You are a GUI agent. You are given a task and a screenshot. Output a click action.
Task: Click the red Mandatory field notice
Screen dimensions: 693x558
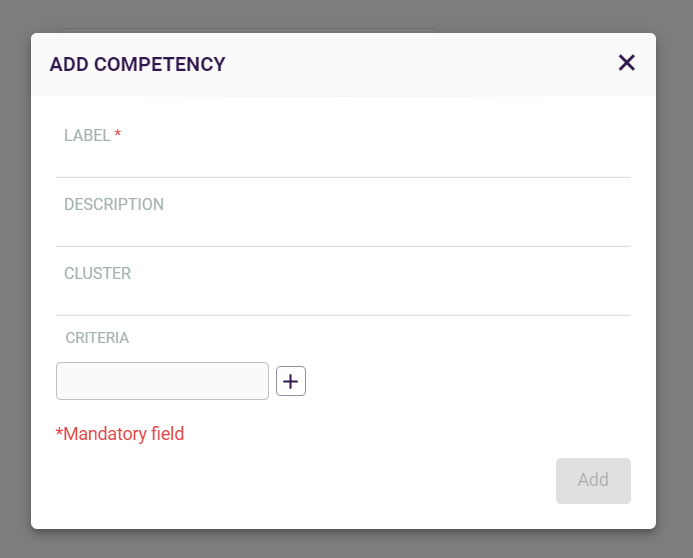(x=120, y=434)
